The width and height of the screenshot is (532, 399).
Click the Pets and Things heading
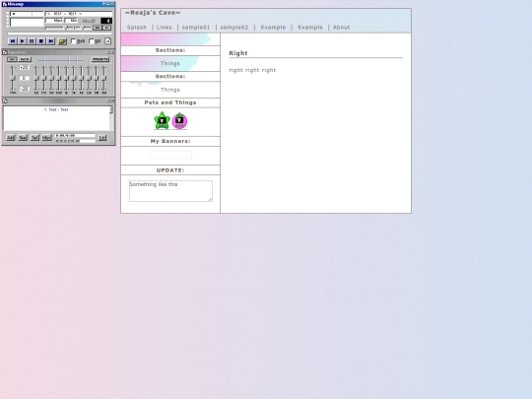pos(170,102)
